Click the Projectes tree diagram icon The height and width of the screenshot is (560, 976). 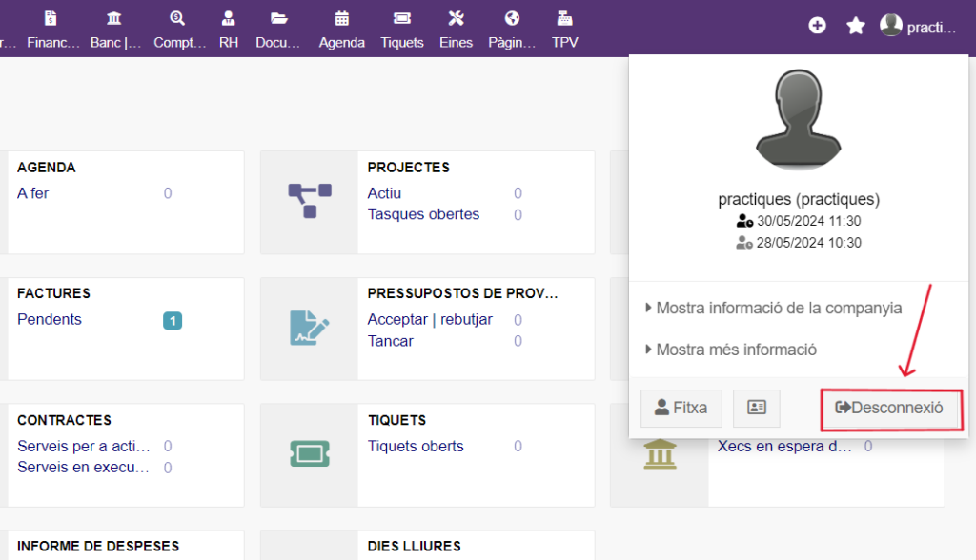pos(310,201)
